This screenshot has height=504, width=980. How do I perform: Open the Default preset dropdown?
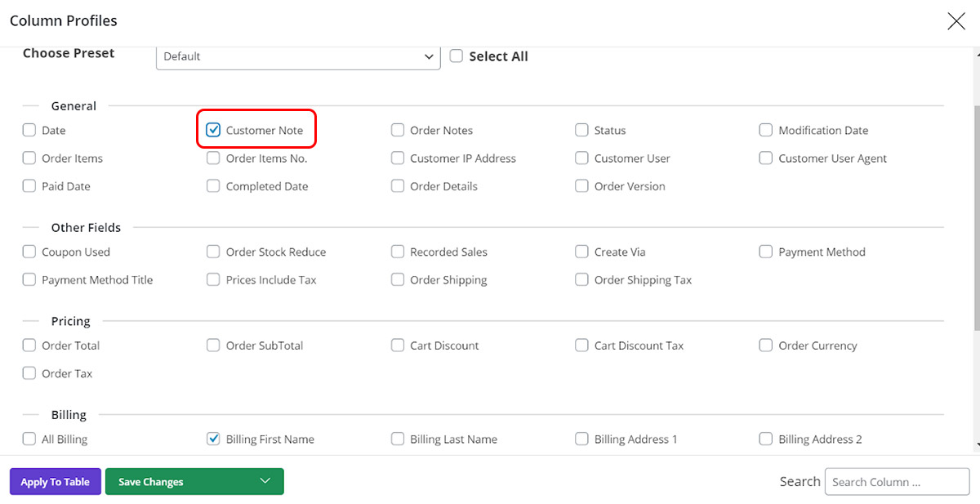[298, 56]
